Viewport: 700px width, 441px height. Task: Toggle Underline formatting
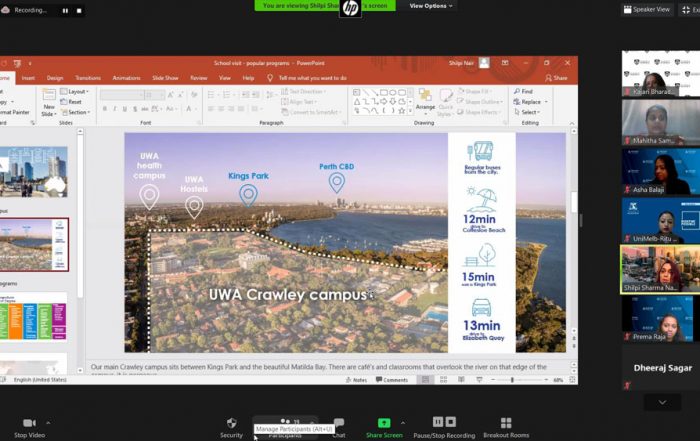tap(125, 109)
